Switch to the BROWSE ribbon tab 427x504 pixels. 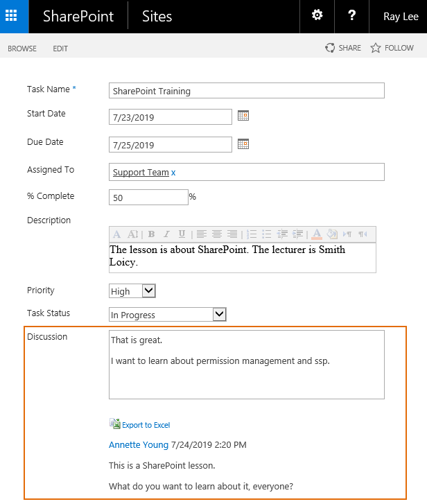21,49
